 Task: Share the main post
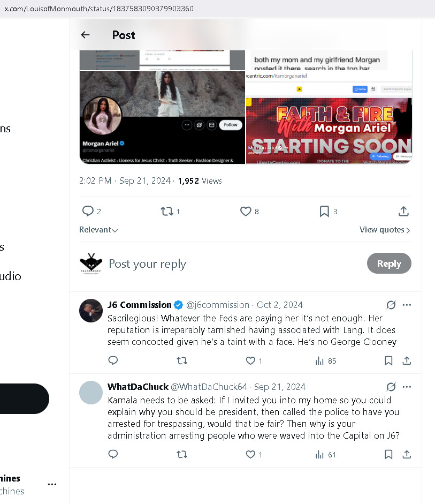coord(403,212)
